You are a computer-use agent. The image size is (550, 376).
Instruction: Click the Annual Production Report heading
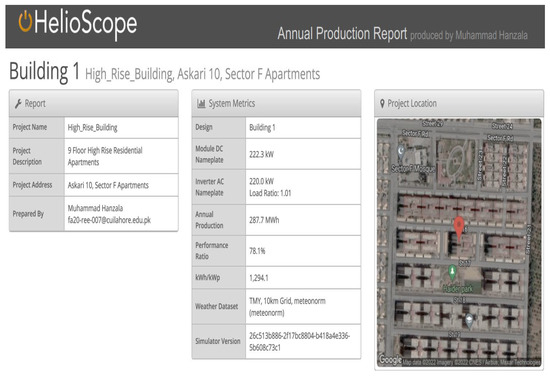point(342,34)
